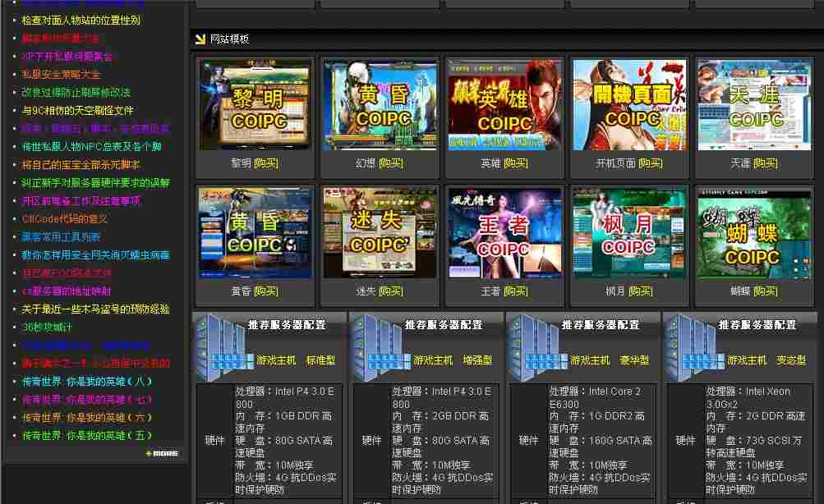Viewport: 824px width, 504px height.
Task: View the 王者 template preview image
Action: point(504,233)
